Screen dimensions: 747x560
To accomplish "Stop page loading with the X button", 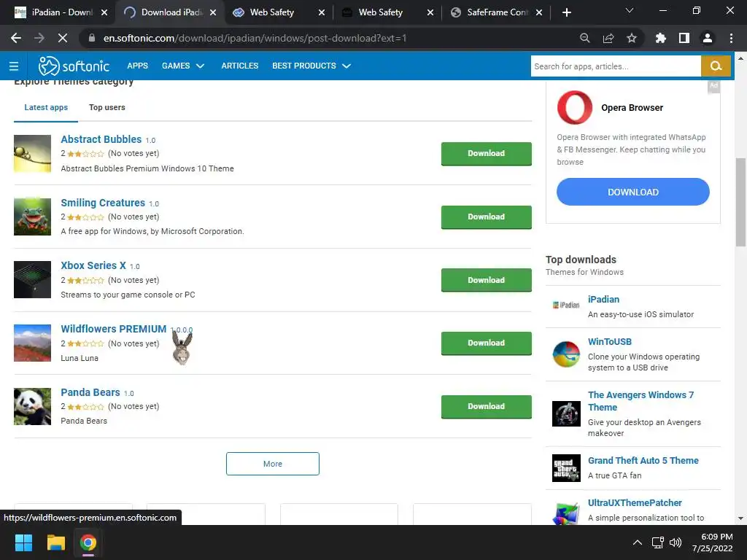I will [x=63, y=38].
